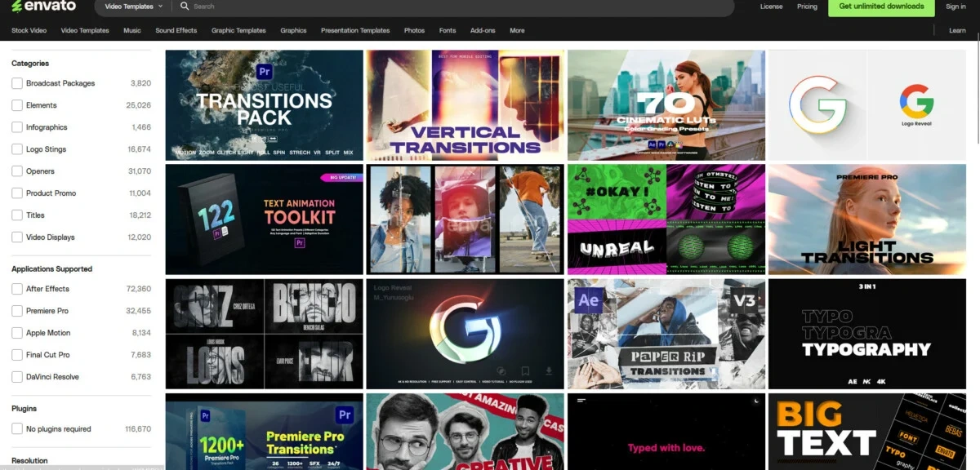
Task: Check No plugins required
Action: pyautogui.click(x=17, y=429)
